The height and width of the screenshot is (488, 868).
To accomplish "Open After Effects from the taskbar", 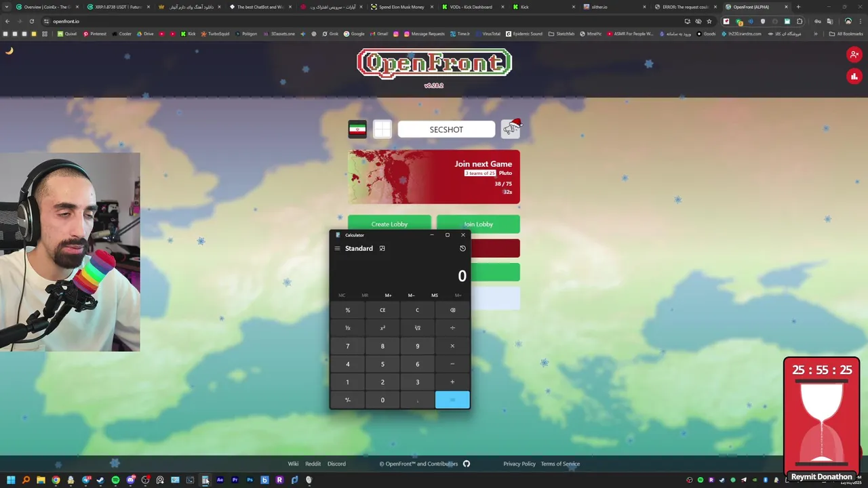I will pos(220,480).
